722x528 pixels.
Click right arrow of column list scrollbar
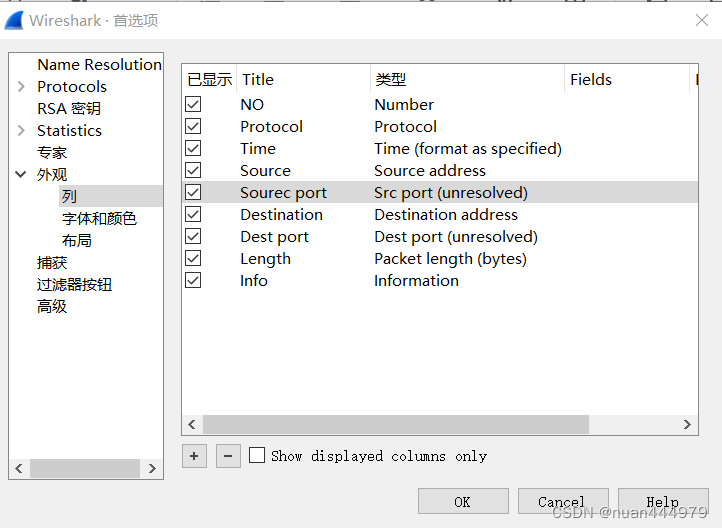coord(687,424)
